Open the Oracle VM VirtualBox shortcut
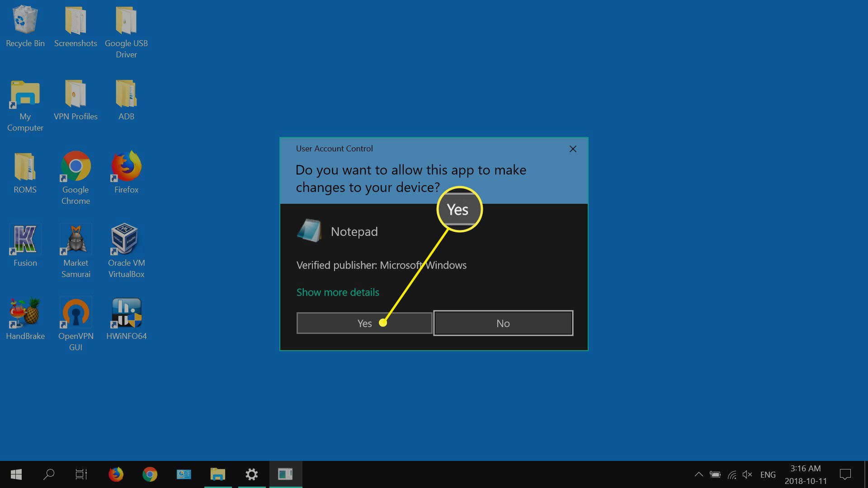This screenshot has height=488, width=868. click(126, 251)
